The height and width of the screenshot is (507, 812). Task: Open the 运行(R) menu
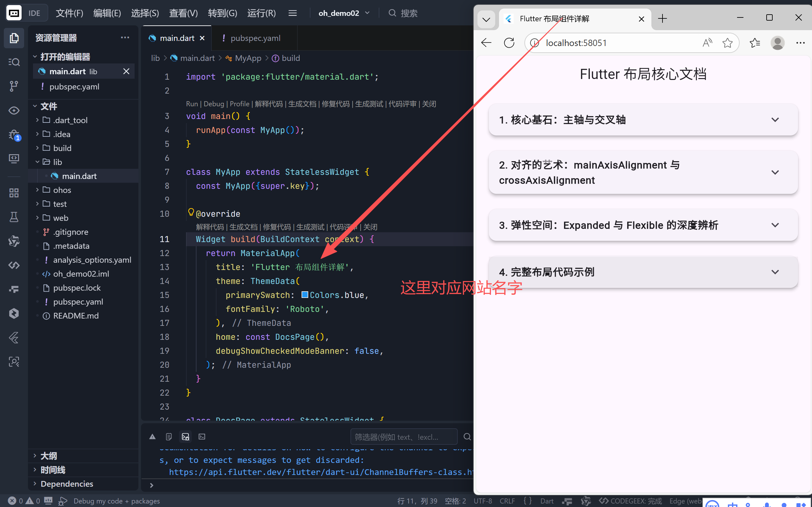pyautogui.click(x=261, y=13)
